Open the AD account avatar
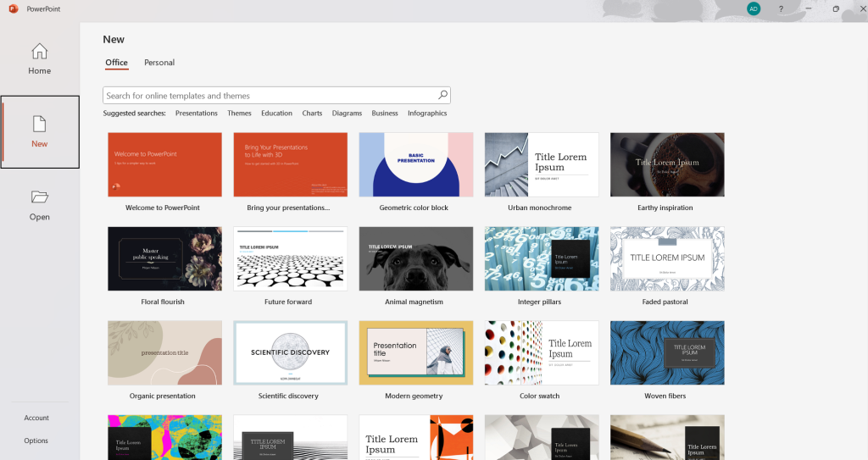The image size is (868, 460). (753, 8)
